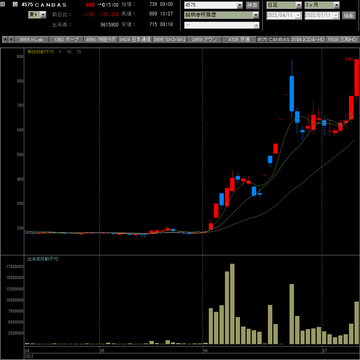Viewport: 360px width, 360px height.
Task: Switch to the 5929 三和HD tab
Action: tap(342, 39)
